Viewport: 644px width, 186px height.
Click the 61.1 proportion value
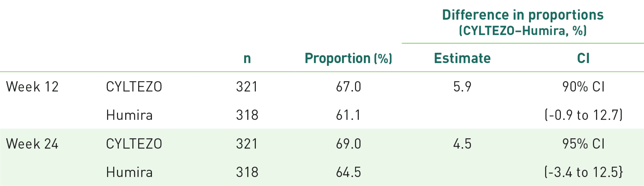coord(348,115)
